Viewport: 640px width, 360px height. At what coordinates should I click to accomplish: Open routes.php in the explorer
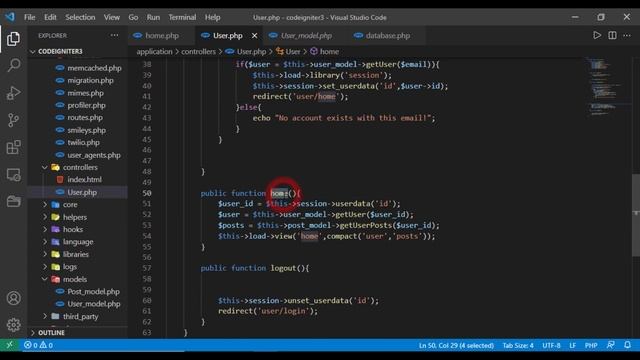click(x=85, y=118)
